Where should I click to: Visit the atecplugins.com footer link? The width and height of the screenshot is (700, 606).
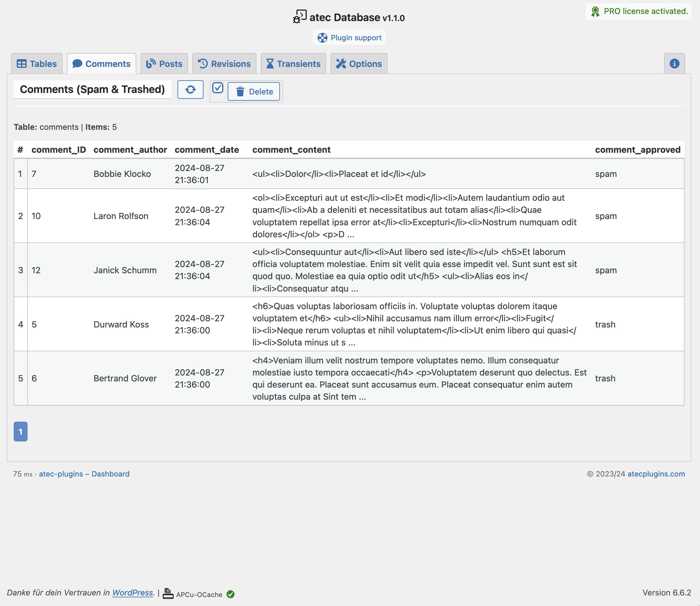(656, 474)
